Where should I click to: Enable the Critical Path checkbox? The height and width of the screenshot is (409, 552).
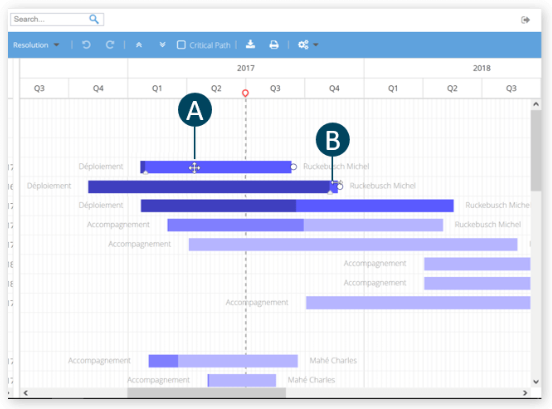(181, 45)
